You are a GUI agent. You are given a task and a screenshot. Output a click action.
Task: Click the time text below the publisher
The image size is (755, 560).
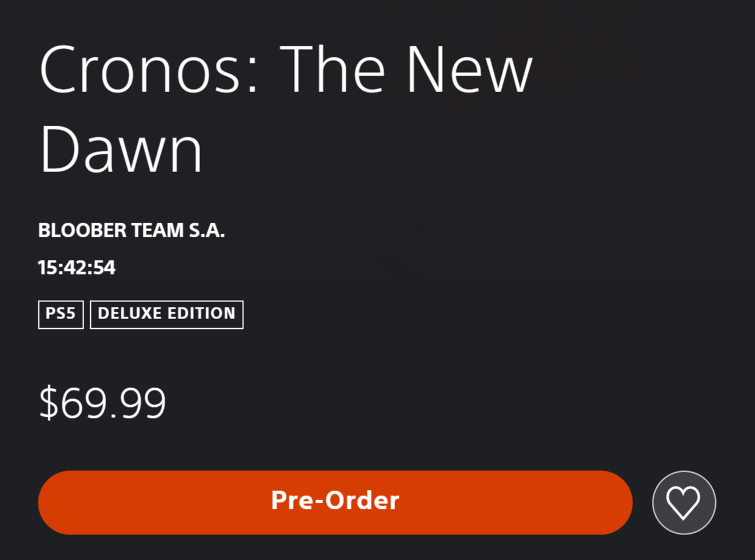[77, 268]
